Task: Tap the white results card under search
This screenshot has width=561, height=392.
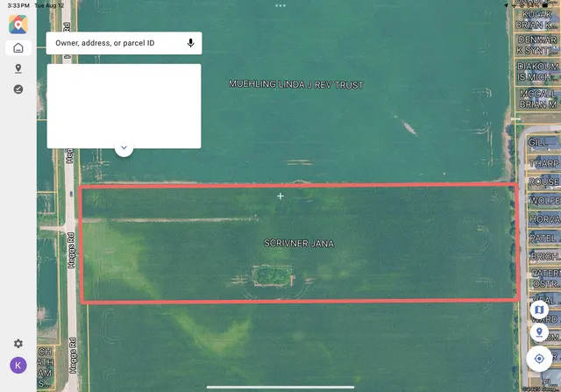Action: (124, 105)
